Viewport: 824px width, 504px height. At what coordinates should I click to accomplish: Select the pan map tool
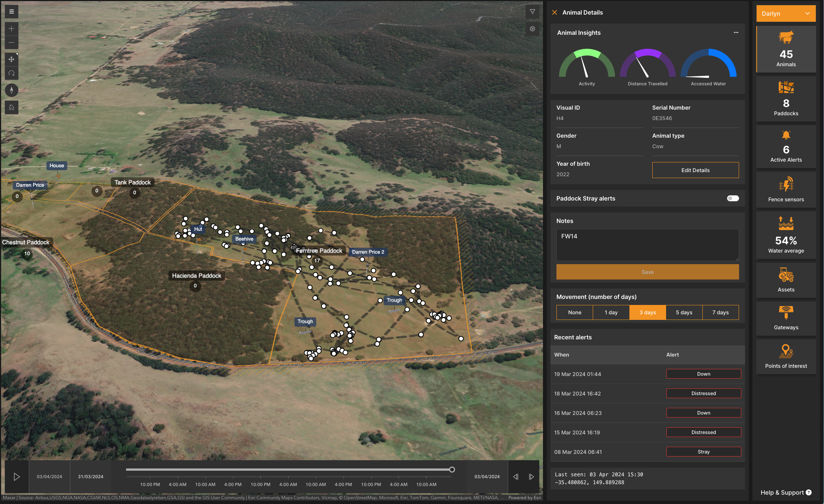click(12, 59)
